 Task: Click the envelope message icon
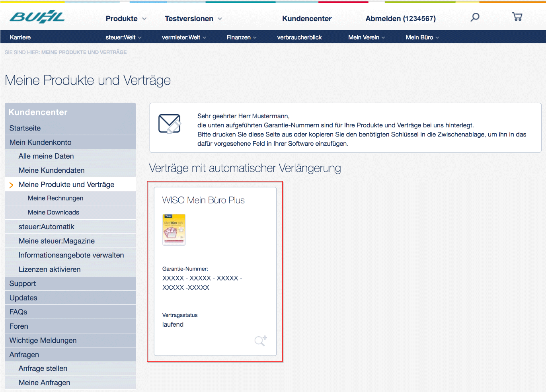click(170, 124)
